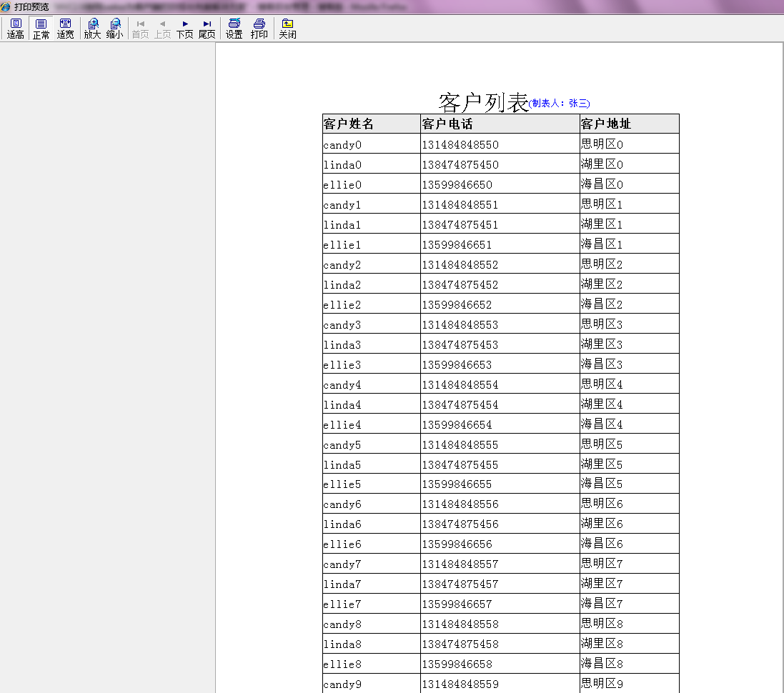Click the address cell 海昌区8
This screenshot has width=784, height=693.
coord(630,664)
